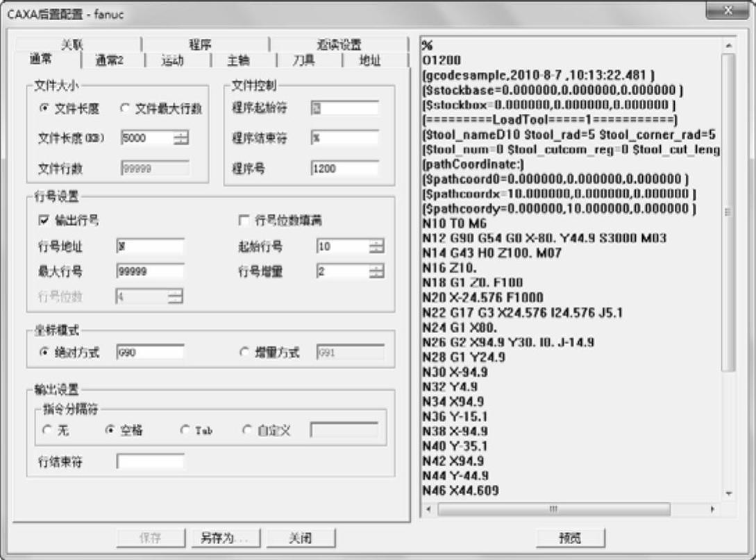
Task: Select the 遵读设置 tab
Action: point(339,44)
